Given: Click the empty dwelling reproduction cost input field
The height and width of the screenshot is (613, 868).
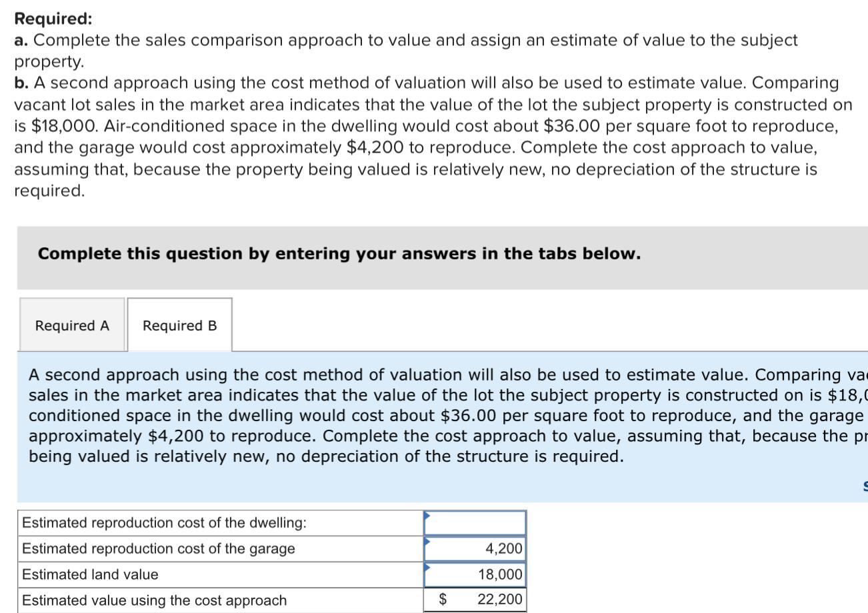Looking at the screenshot, I should coord(475,522).
